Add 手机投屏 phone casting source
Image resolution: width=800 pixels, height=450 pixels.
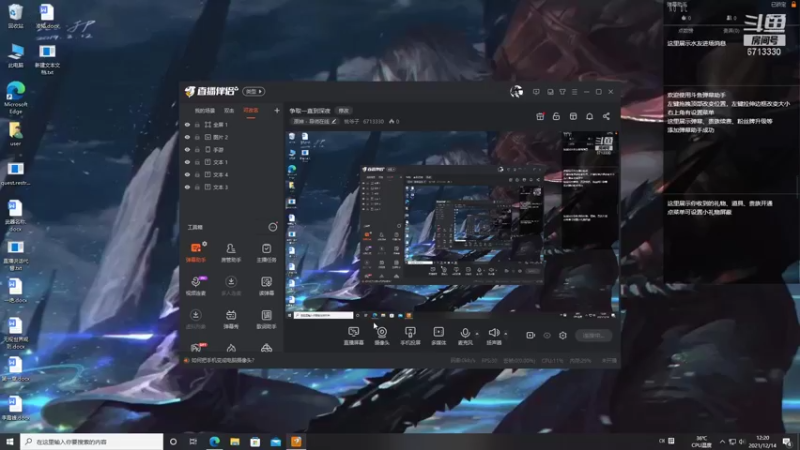pos(410,336)
